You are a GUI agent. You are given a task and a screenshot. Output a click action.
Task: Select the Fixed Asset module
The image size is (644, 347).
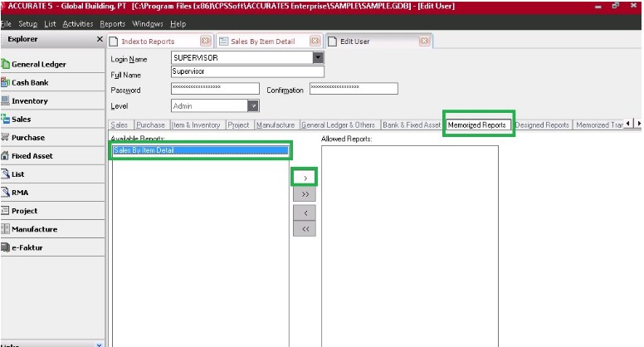click(x=32, y=156)
